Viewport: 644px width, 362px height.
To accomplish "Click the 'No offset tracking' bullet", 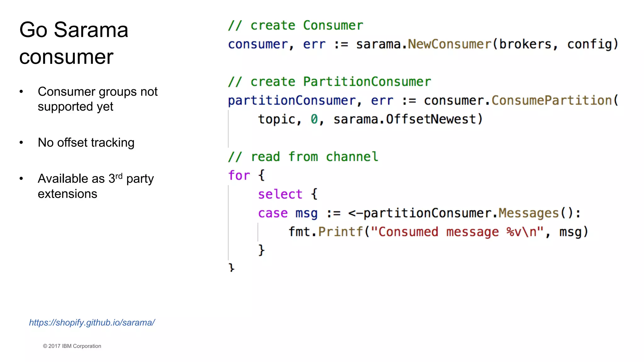I will 86,143.
